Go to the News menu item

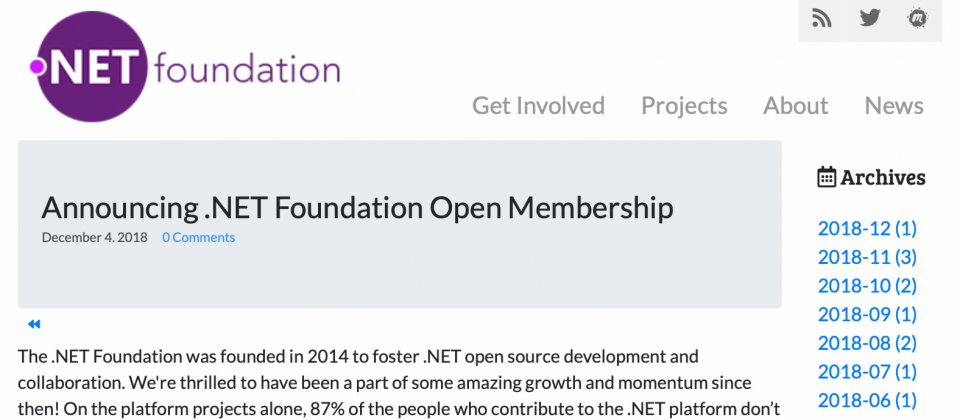pyautogui.click(x=894, y=105)
